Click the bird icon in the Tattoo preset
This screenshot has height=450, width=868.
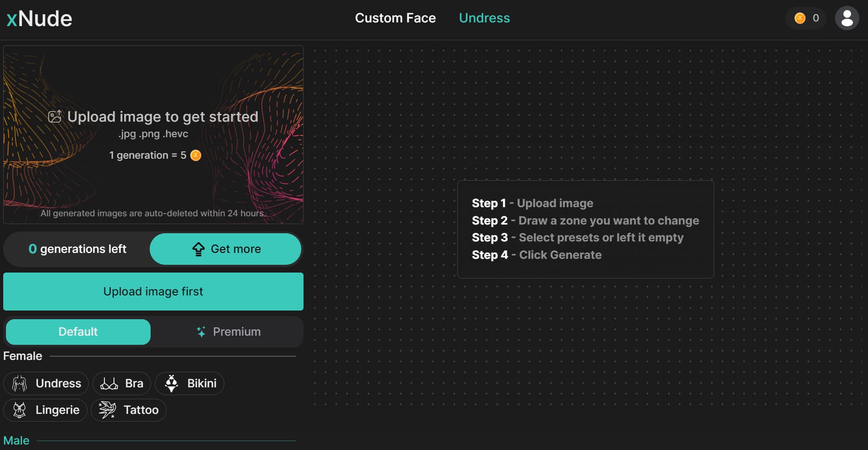[x=107, y=410]
